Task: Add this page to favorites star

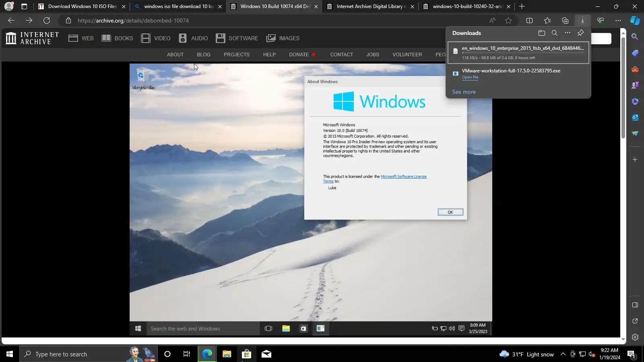Action: (508, 21)
